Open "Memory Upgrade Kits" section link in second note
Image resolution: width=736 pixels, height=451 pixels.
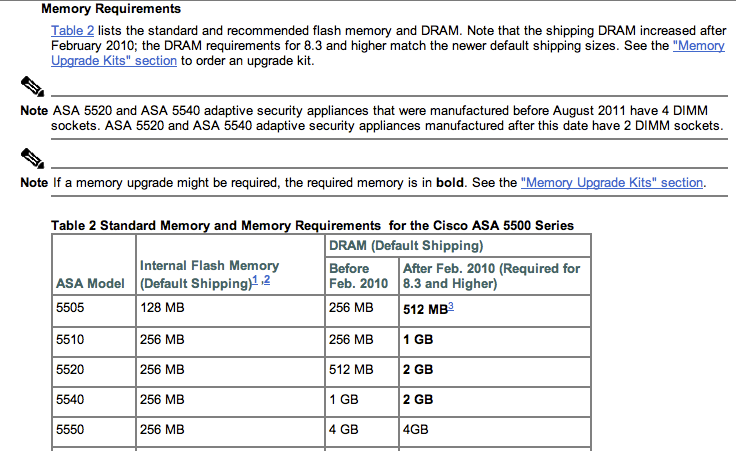(612, 183)
